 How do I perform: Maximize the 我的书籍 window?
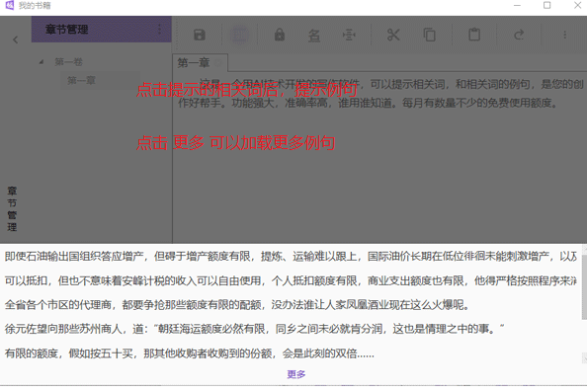(x=546, y=5)
